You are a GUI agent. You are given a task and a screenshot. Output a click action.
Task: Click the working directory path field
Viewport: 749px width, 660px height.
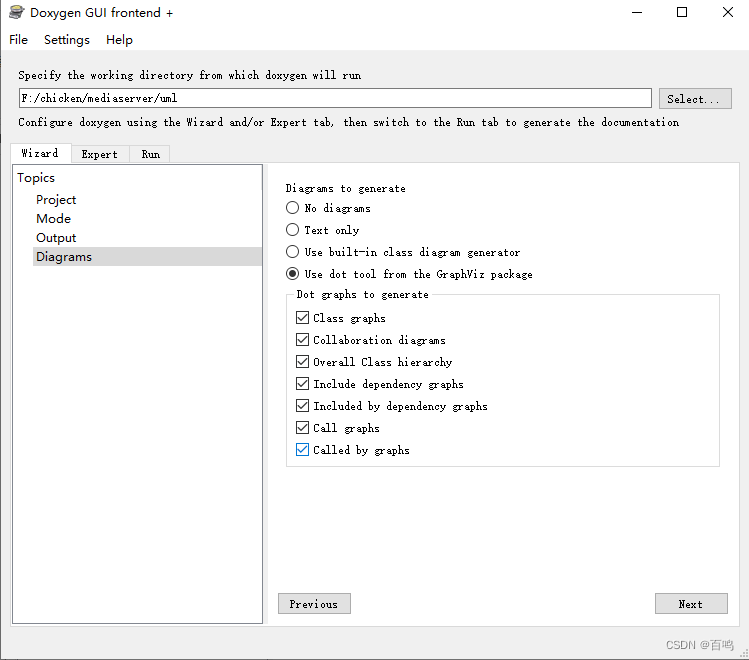pyautogui.click(x=335, y=98)
